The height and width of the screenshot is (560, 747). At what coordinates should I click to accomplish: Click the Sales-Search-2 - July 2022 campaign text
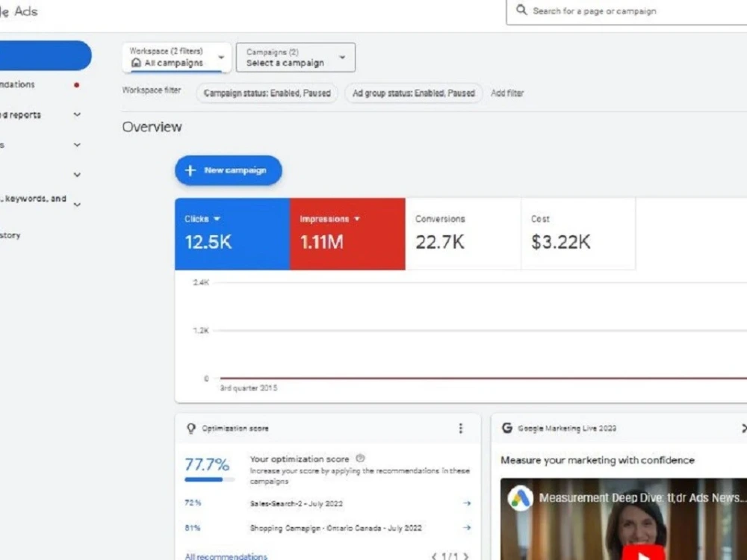297,504
